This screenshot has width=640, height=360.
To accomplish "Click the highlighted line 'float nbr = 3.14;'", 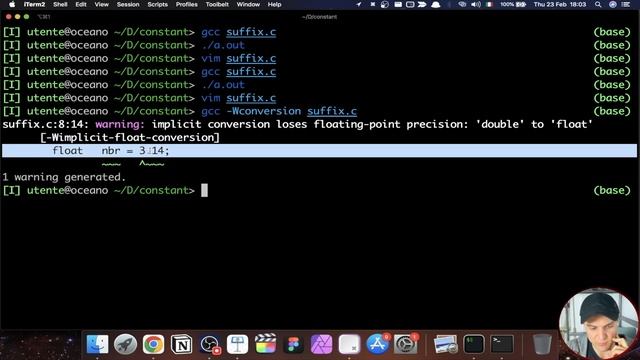I will pos(319,151).
